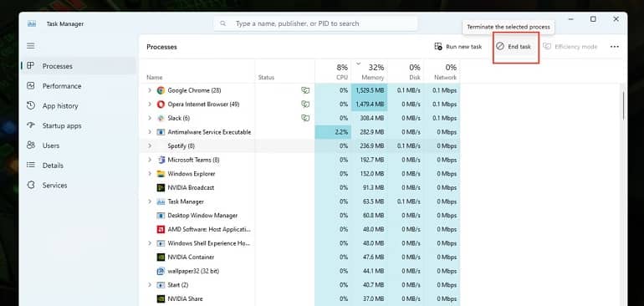Sort by the Memory column header
Screen dimensions: 644x306
[369, 71]
